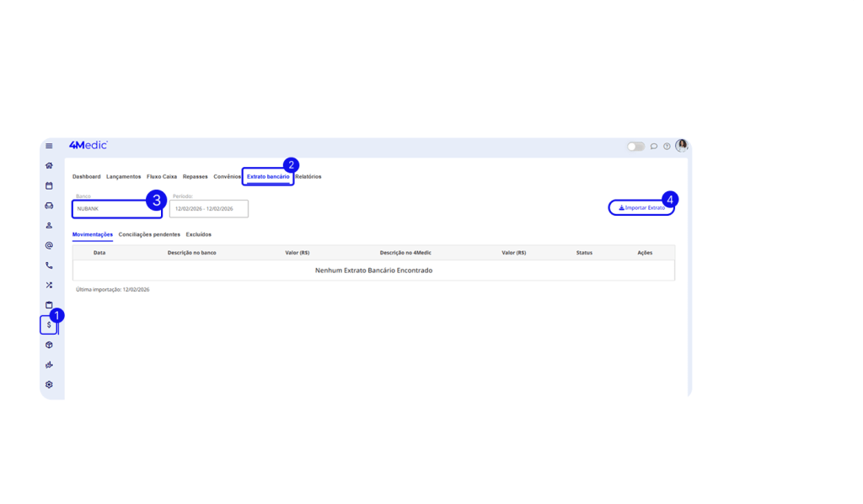Open the Banco dropdown showing NUBANK

[116, 208]
